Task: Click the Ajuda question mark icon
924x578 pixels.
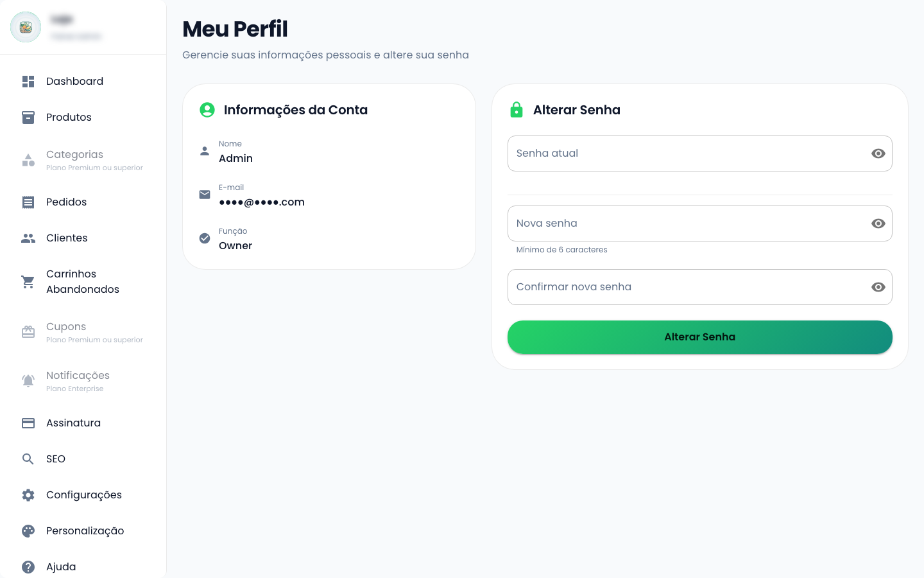Action: tap(28, 566)
